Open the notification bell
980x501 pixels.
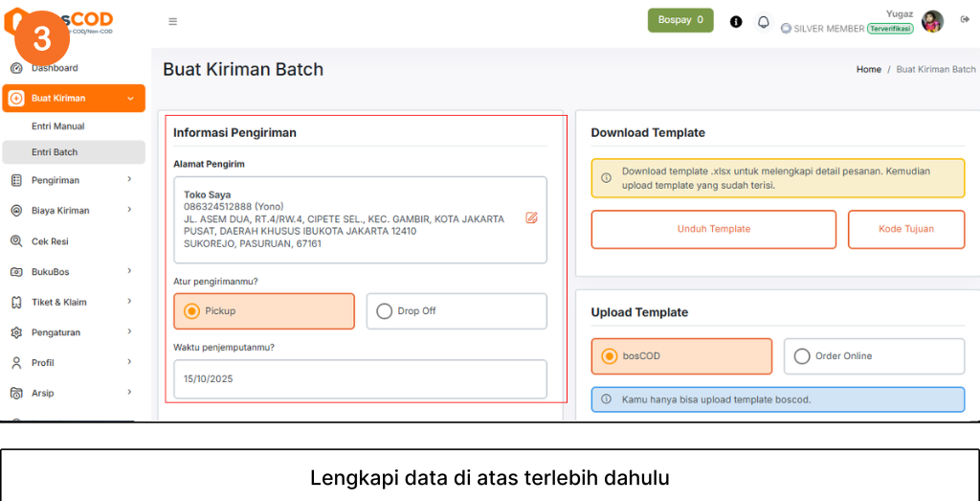point(763,21)
